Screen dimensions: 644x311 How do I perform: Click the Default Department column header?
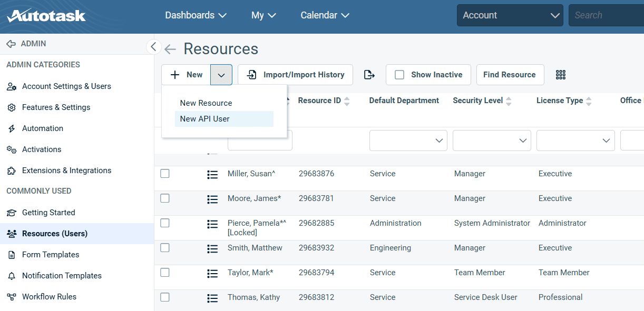pyautogui.click(x=404, y=101)
